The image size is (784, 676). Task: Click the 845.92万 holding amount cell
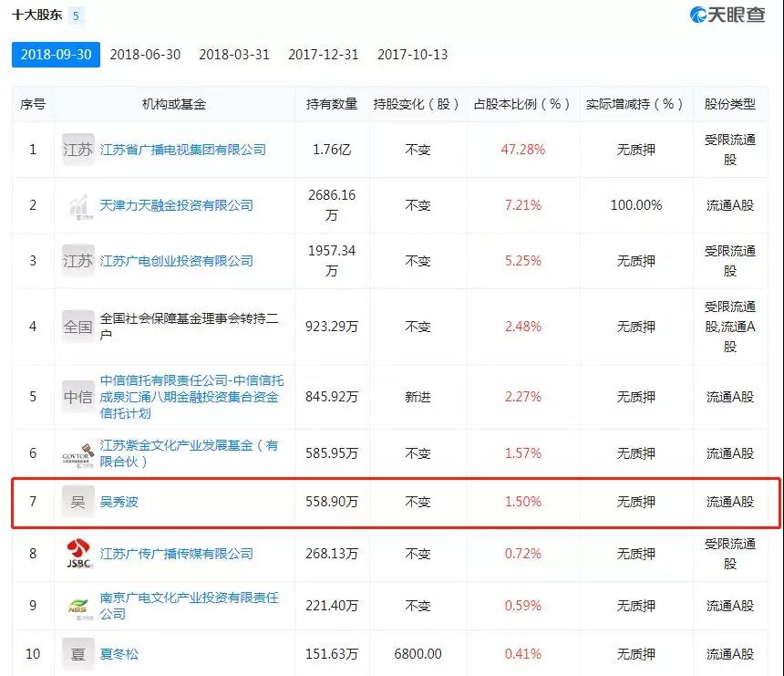332,397
